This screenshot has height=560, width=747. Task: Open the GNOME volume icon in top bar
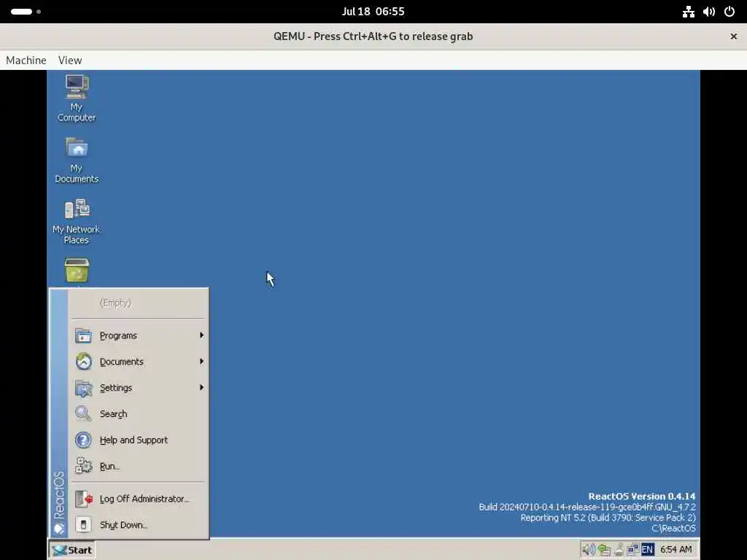point(709,12)
